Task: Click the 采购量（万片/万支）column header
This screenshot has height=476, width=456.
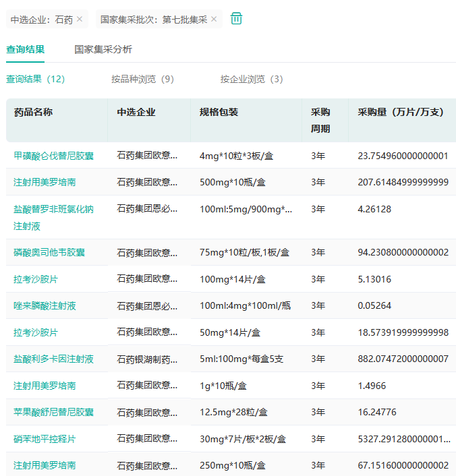Action: click(x=401, y=112)
